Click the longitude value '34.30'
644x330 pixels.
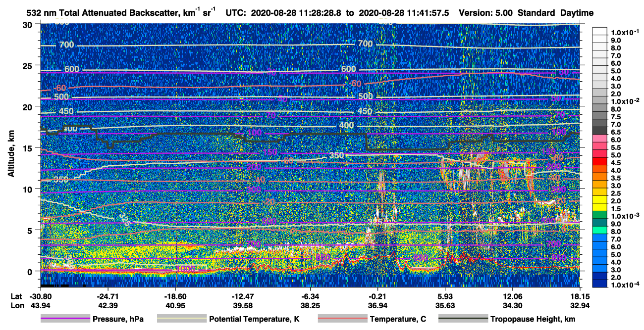click(x=512, y=305)
